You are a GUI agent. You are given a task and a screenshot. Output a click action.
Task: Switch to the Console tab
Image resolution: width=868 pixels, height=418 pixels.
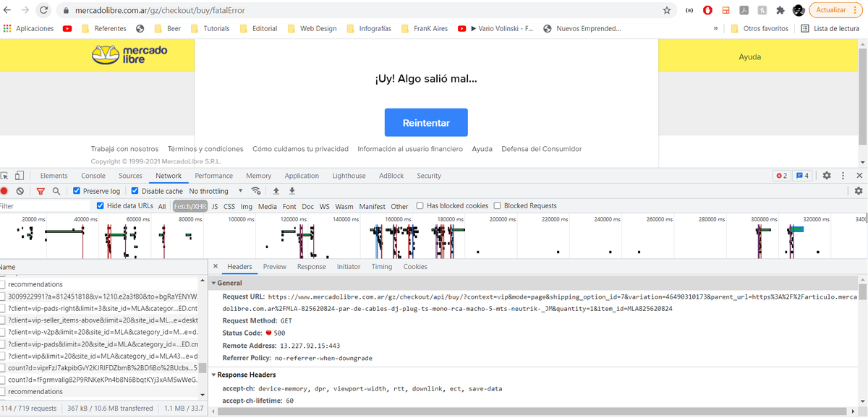point(93,176)
